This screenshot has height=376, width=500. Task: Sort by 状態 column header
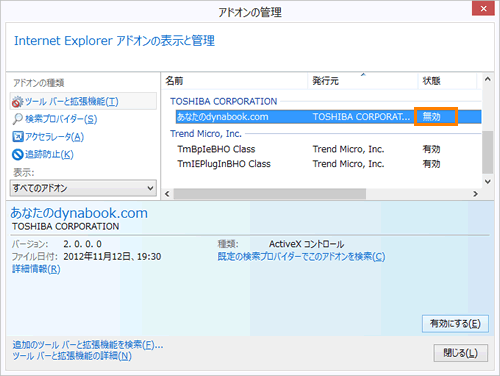click(447, 81)
